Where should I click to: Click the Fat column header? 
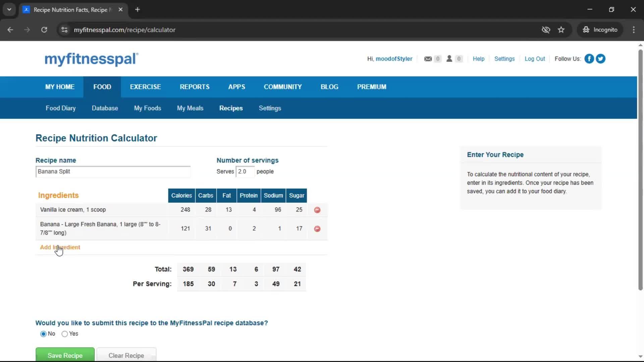click(227, 195)
